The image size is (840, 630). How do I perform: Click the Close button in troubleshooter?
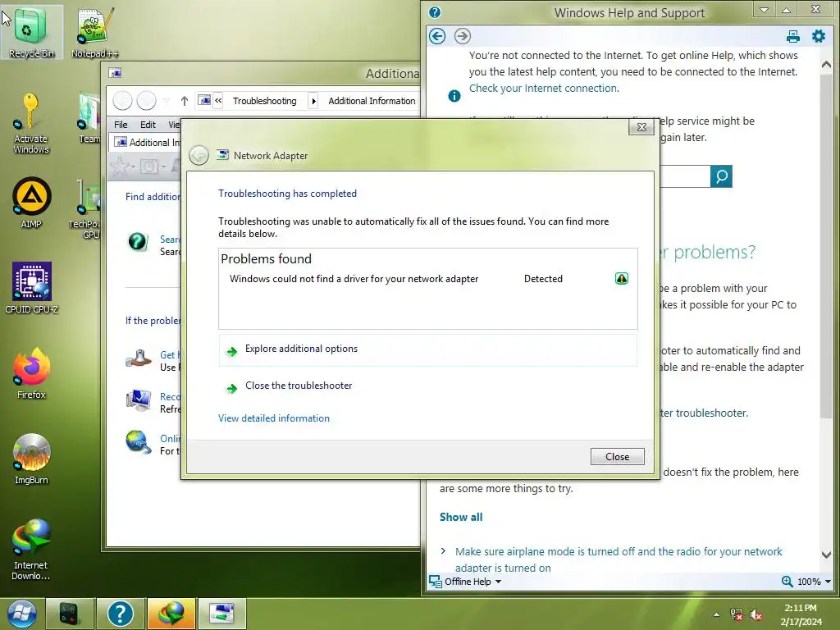[617, 456]
